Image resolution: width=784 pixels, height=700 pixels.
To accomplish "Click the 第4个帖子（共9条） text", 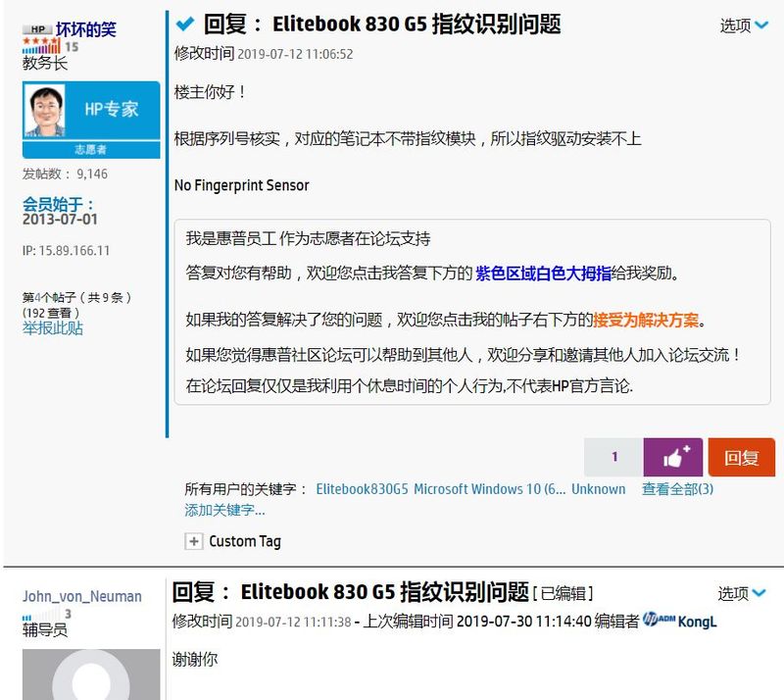I will pyautogui.click(x=76, y=298).
